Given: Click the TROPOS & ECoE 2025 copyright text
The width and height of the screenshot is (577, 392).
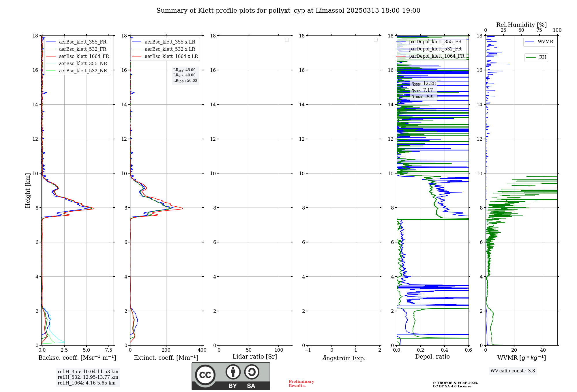Looking at the screenshot, I should tap(456, 383).
